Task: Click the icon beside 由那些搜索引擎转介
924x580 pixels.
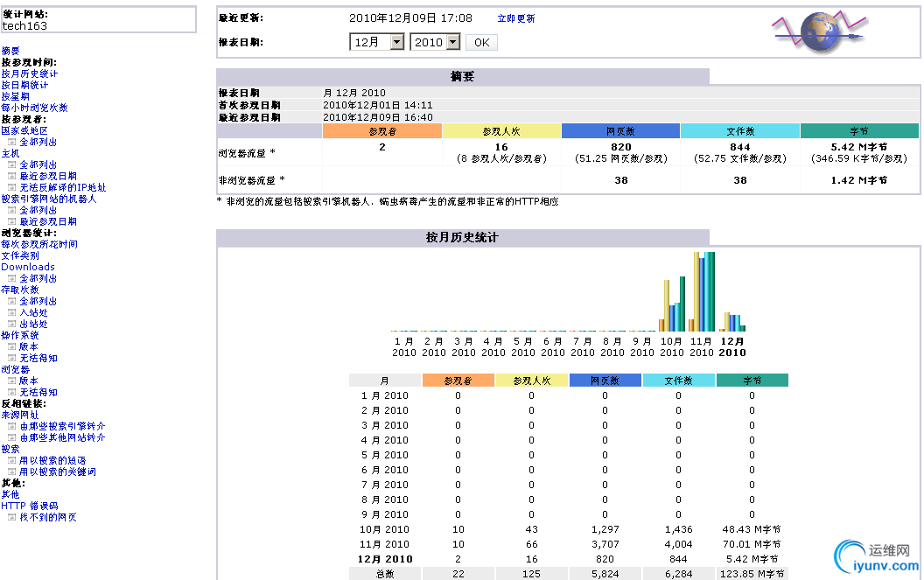Action: 11,426
